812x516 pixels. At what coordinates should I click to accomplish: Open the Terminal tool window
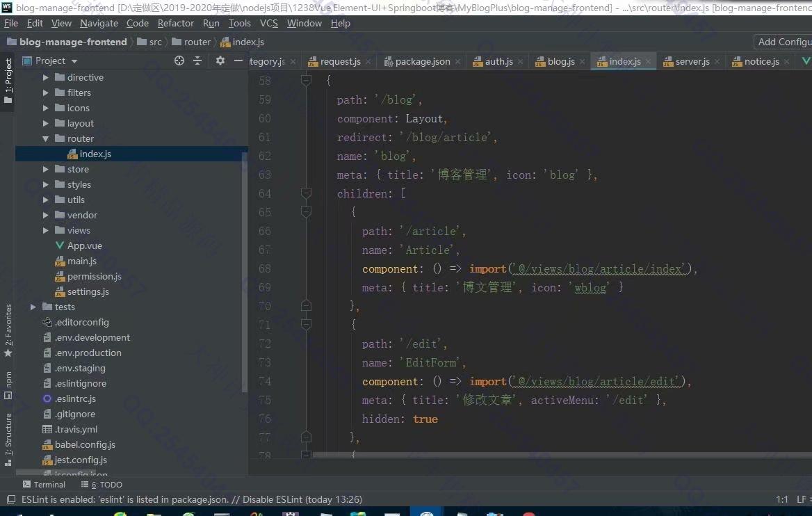tap(44, 484)
